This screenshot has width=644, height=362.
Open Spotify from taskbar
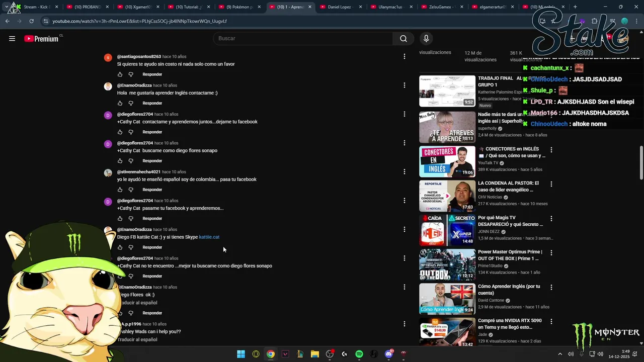[x=359, y=354]
